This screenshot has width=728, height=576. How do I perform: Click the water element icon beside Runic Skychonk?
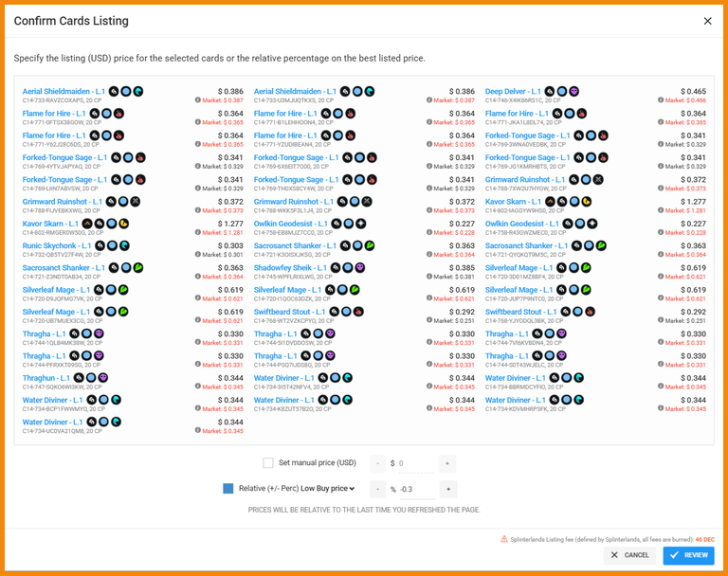tap(124, 245)
